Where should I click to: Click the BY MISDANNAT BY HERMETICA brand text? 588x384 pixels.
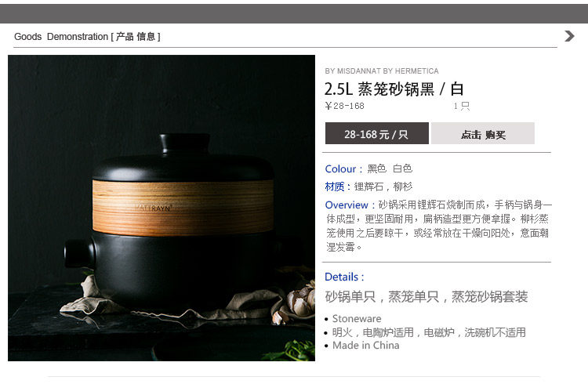pos(382,71)
